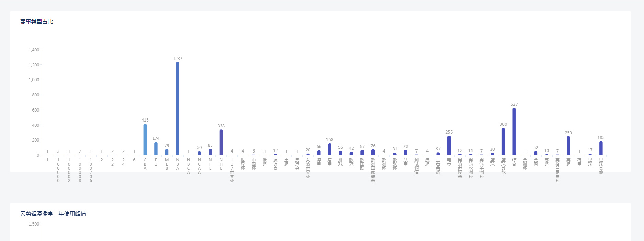
Task: Click the 1,400 y-axis label
Action: pyautogui.click(x=34, y=50)
